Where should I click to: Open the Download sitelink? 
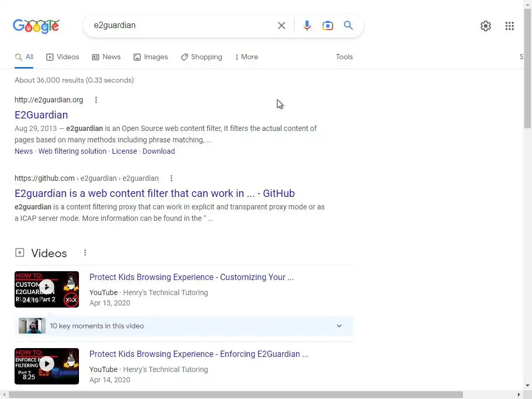click(158, 151)
